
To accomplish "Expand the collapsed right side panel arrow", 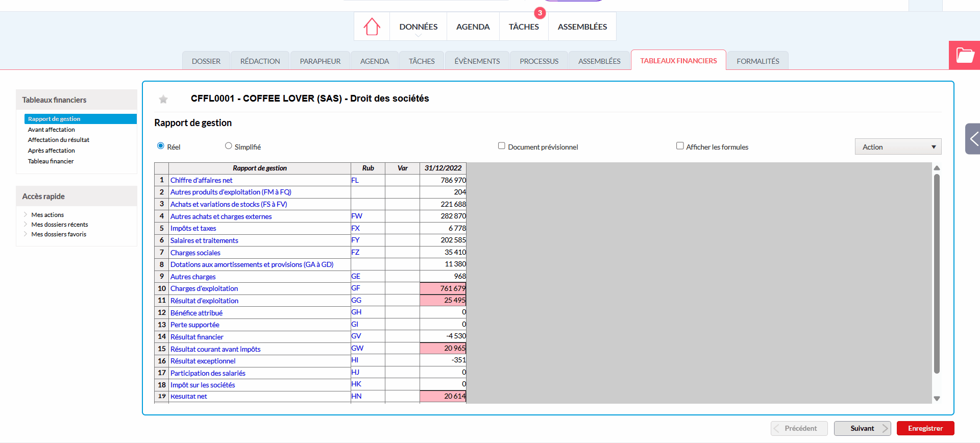I will [973, 138].
